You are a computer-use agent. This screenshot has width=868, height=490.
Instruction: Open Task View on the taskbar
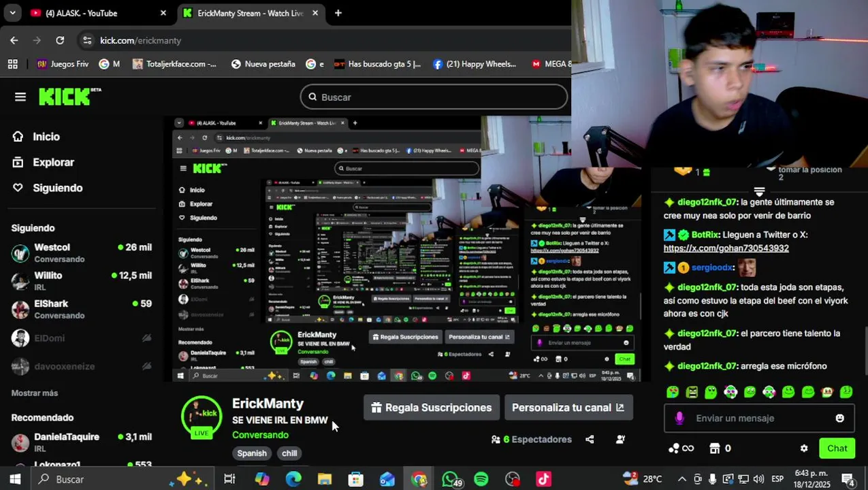pos(229,479)
